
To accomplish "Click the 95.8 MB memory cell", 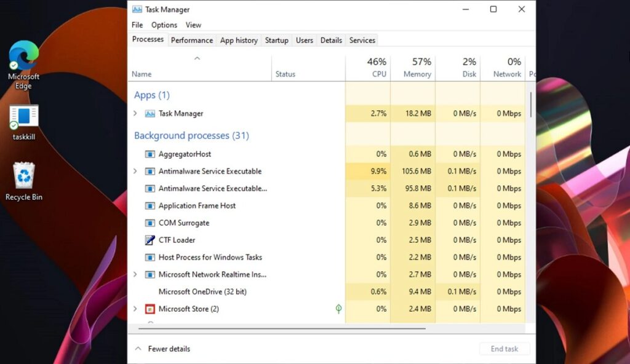I will 413,188.
